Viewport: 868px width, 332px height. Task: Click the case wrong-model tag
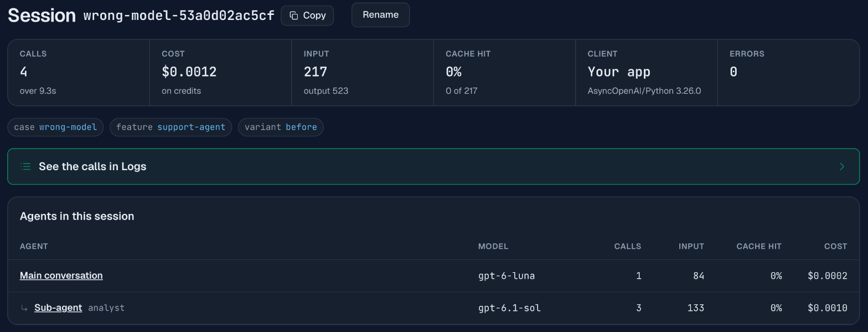[x=55, y=127]
